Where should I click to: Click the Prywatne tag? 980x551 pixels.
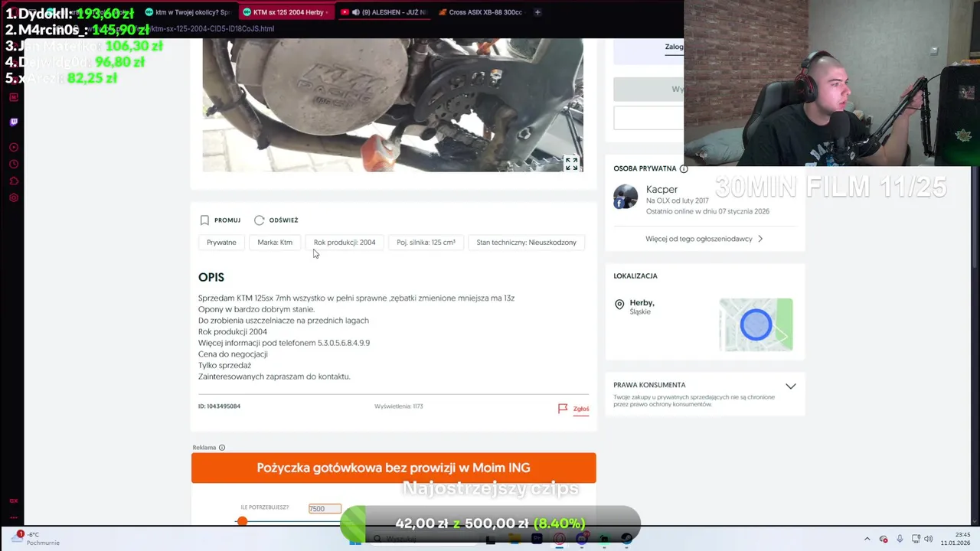coord(221,243)
